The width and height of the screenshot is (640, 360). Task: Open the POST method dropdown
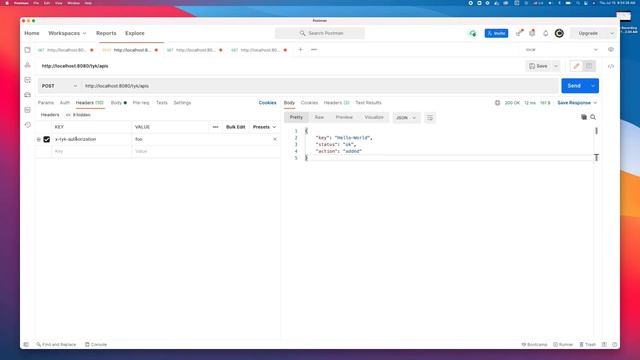59,86
